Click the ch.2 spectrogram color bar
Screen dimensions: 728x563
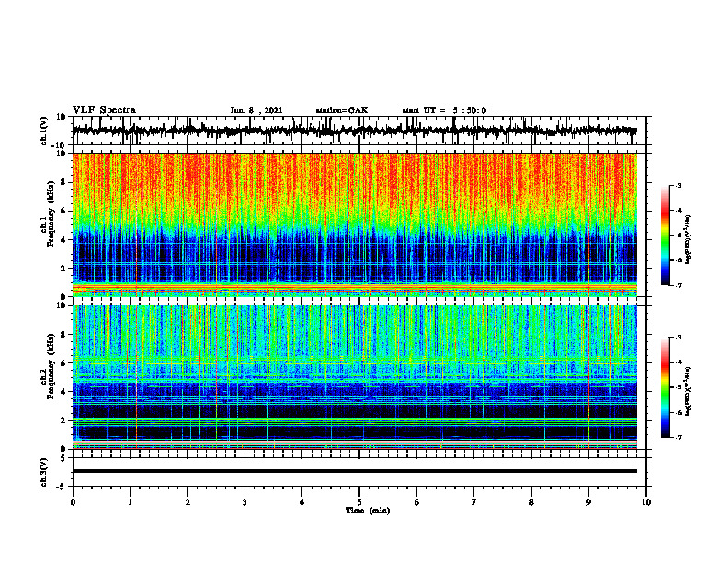coord(665,387)
